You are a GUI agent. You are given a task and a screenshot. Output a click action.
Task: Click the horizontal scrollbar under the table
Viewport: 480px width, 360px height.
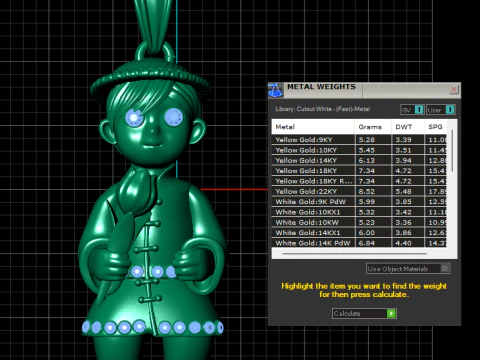pos(355,254)
